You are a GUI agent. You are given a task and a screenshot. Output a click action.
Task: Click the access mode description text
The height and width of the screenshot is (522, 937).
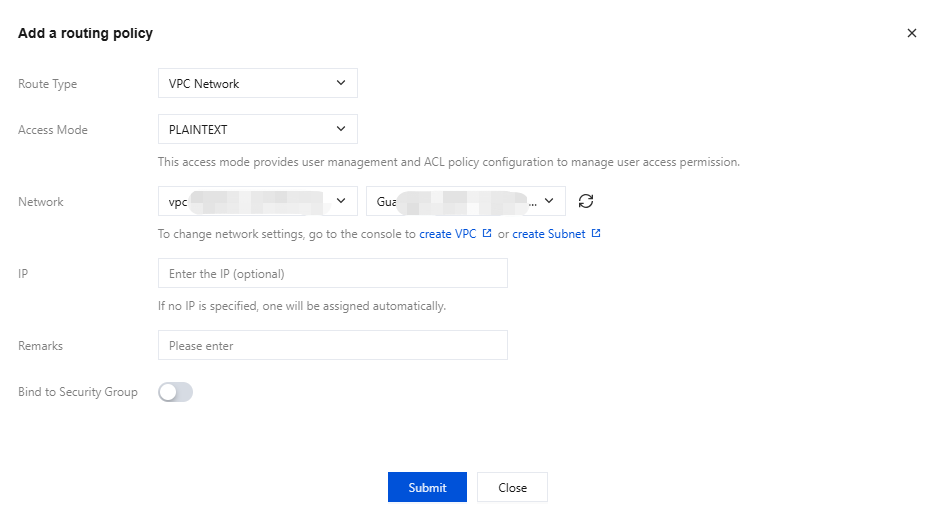(448, 162)
